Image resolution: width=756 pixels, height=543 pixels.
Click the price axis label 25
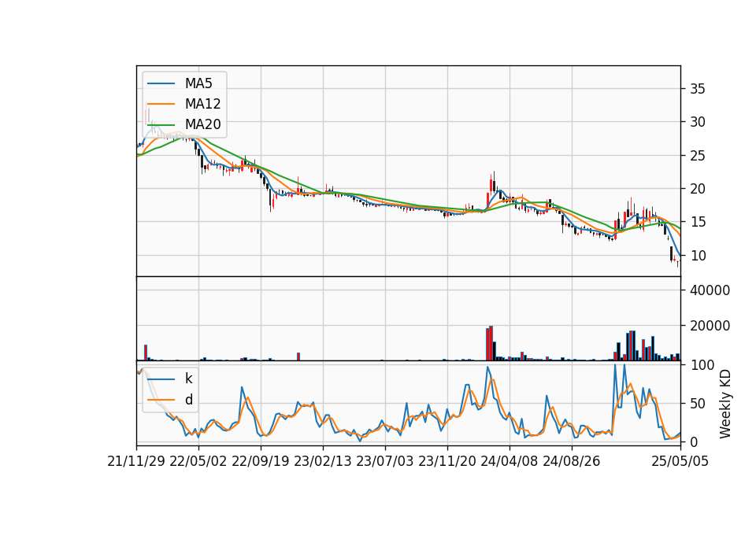coord(698,156)
